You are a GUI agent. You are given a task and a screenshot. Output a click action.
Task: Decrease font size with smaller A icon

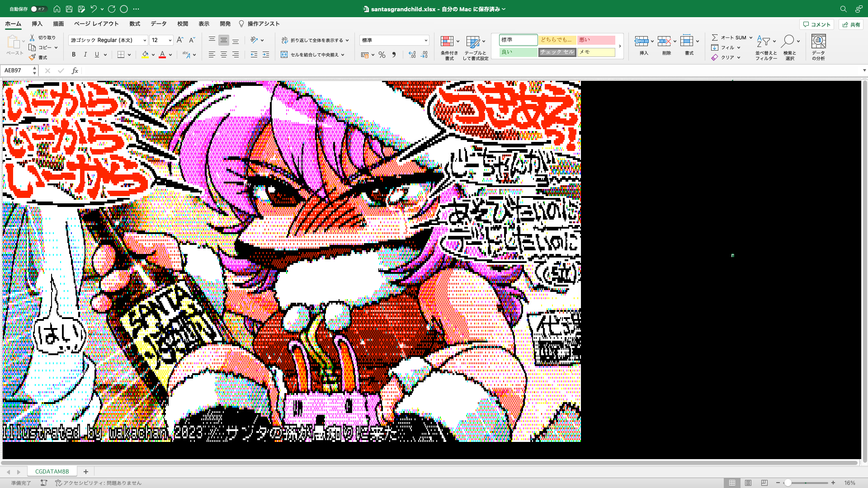point(192,40)
